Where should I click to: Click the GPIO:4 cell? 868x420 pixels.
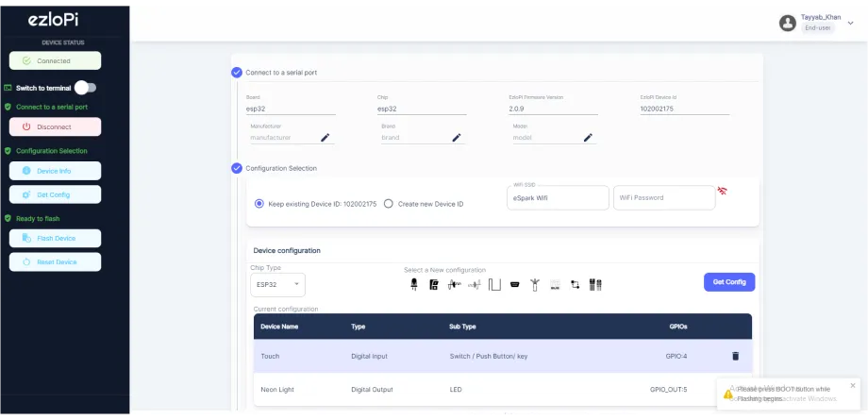click(676, 356)
